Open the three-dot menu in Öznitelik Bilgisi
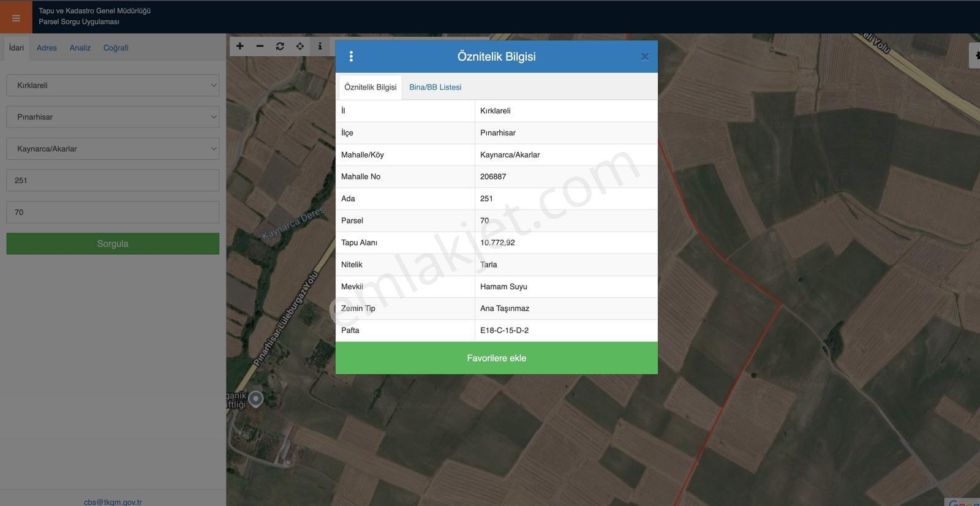 351,56
